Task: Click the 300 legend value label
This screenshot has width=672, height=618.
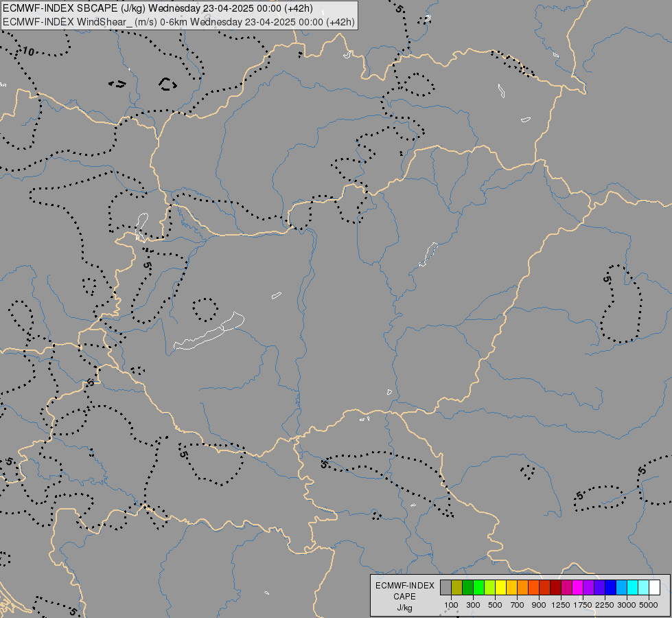Action: 473,605
